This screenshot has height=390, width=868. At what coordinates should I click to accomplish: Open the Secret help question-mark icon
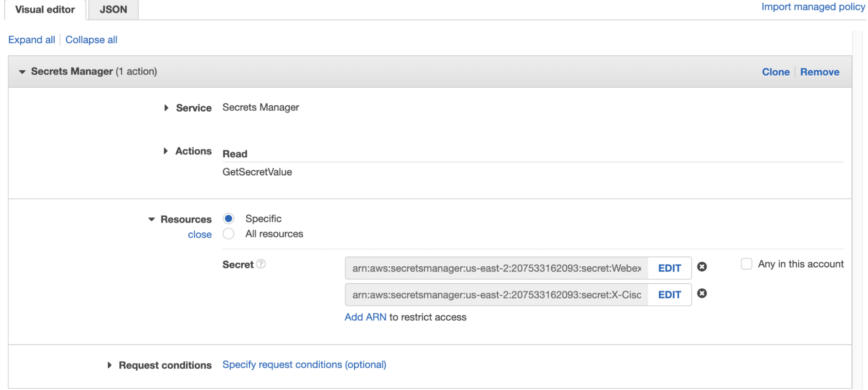point(261,264)
